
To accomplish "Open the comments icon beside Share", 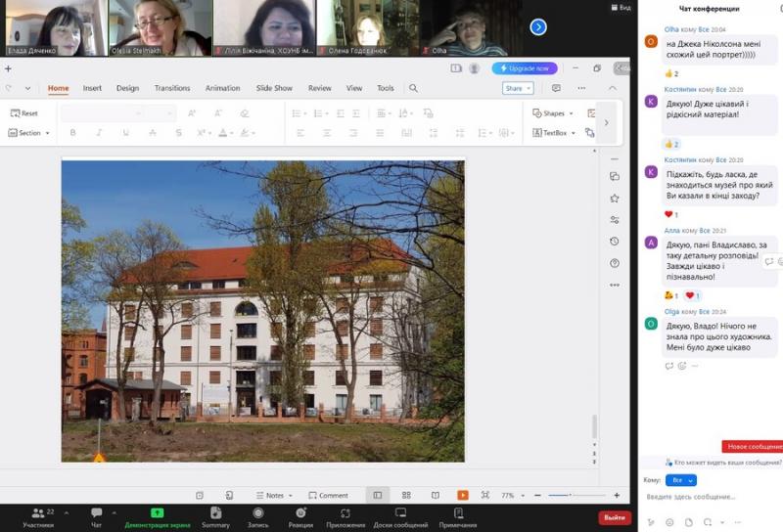I will pyautogui.click(x=556, y=88).
